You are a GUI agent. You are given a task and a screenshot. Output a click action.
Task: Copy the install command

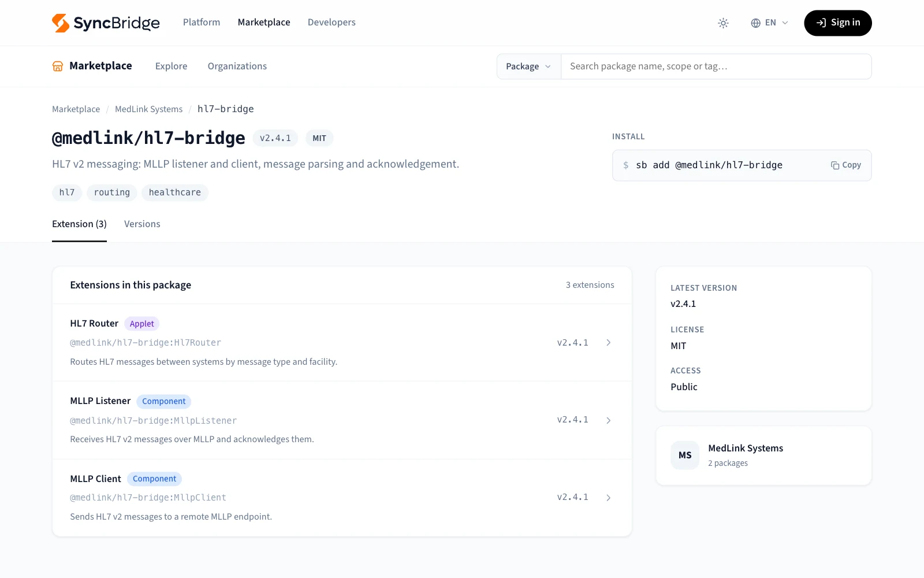click(846, 165)
